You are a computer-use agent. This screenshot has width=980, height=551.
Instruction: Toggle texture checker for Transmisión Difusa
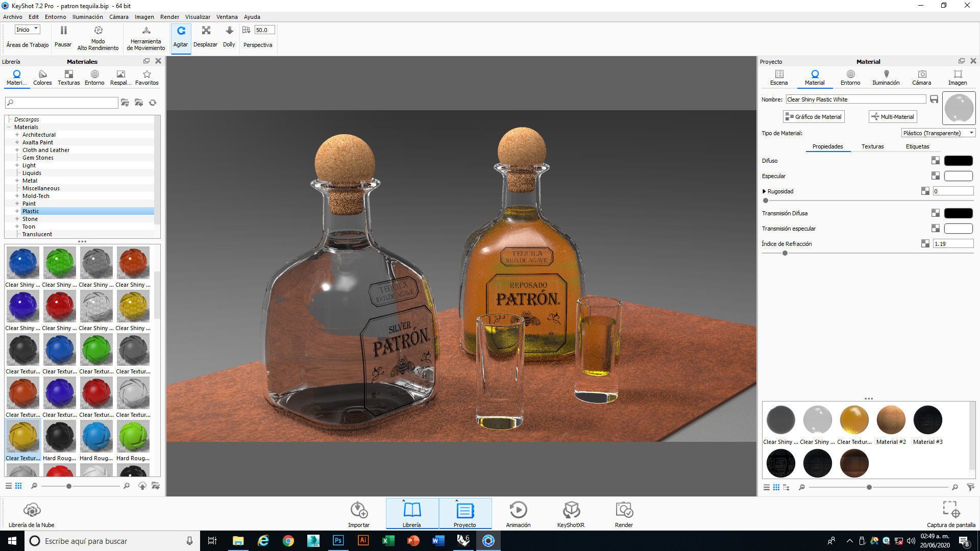(x=935, y=213)
